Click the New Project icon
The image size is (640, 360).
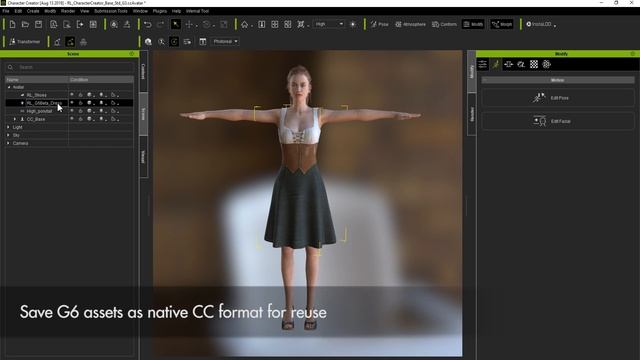(x=12, y=24)
